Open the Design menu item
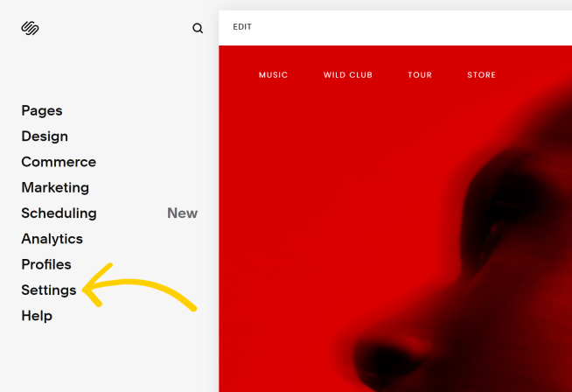 coord(45,136)
